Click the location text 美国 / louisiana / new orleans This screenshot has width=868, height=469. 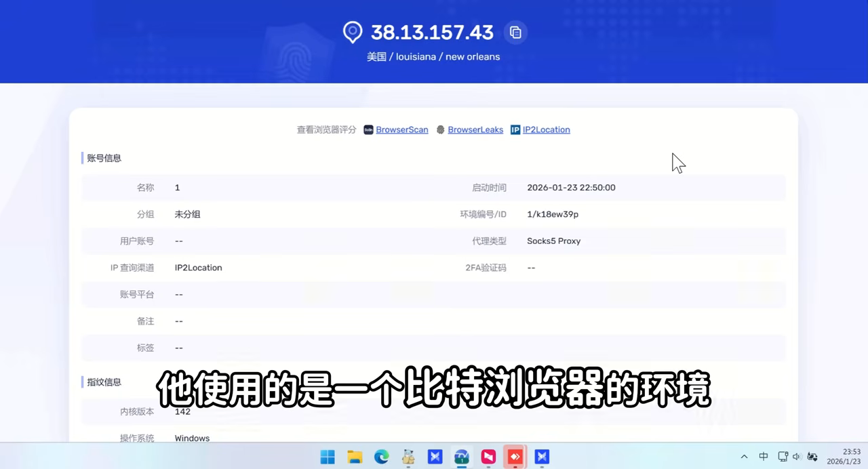pyautogui.click(x=433, y=57)
